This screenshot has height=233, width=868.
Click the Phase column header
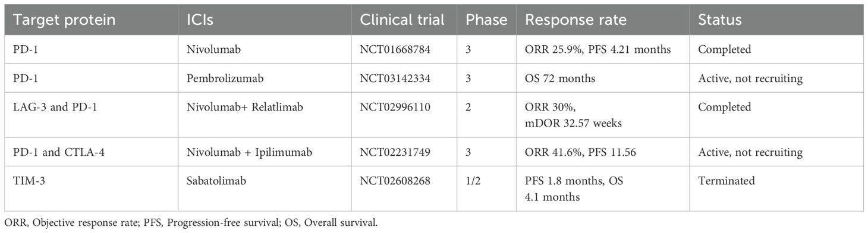pos(486,20)
